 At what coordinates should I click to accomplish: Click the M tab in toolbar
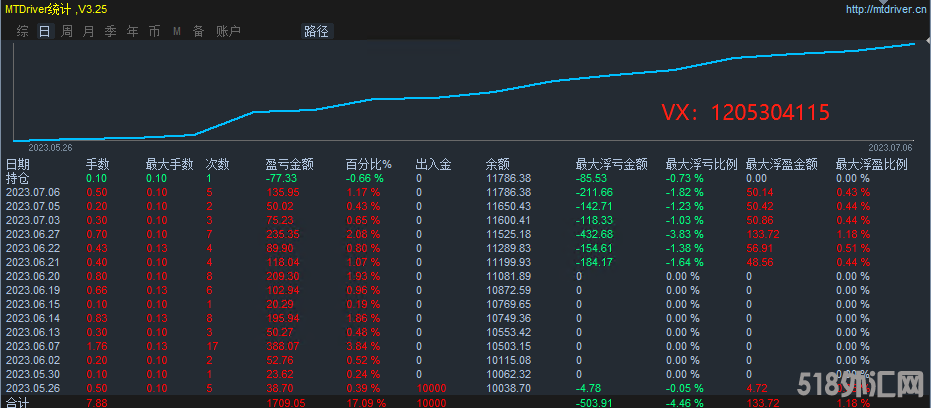(x=176, y=31)
